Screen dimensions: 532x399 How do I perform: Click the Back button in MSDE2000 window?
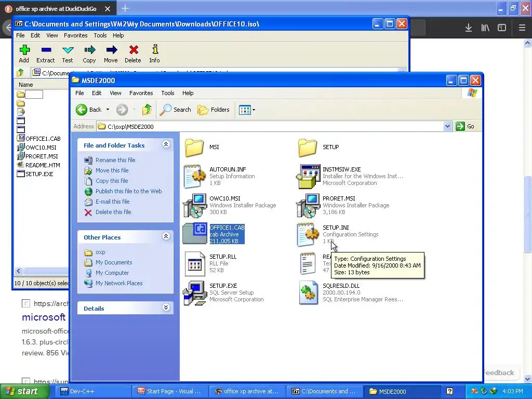(x=88, y=110)
